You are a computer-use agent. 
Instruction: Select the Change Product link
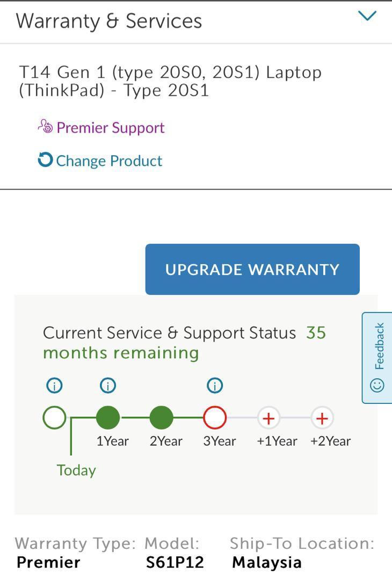[108, 161]
